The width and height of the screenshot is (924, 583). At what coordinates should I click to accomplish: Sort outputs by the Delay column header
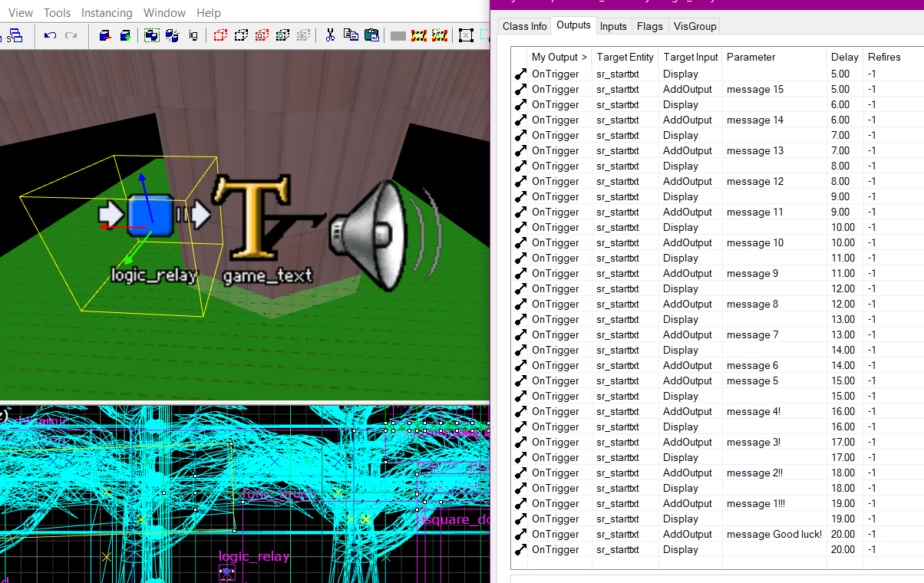click(x=844, y=57)
